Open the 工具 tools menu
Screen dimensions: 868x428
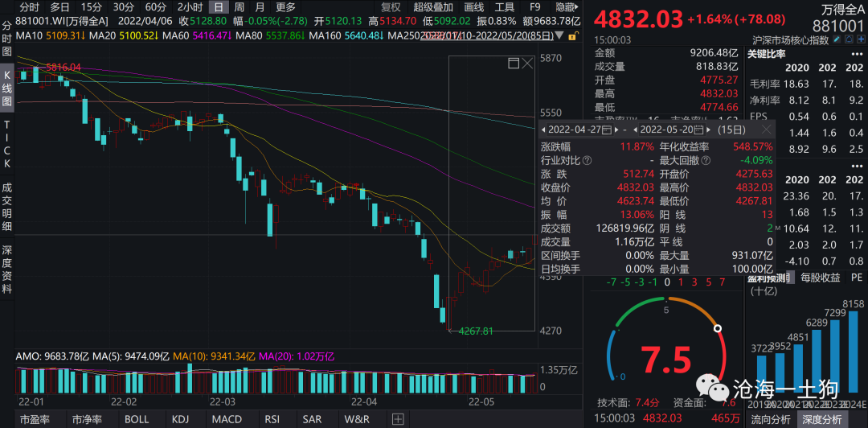pos(504,7)
